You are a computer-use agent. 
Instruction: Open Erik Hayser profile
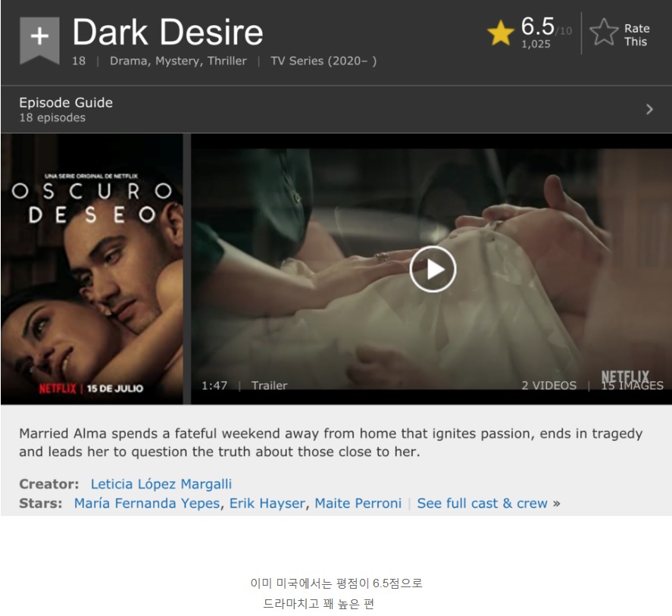coord(267,503)
